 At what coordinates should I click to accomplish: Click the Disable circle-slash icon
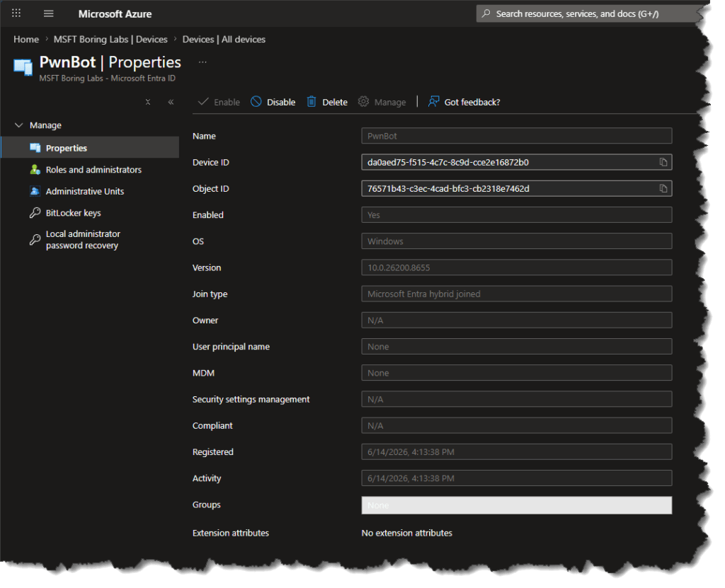point(256,101)
